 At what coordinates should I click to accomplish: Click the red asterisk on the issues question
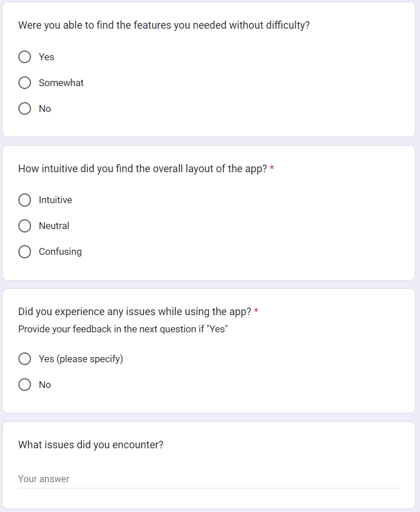(x=256, y=312)
